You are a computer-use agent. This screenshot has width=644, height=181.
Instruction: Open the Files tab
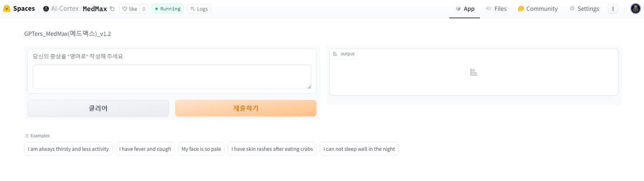point(496,9)
